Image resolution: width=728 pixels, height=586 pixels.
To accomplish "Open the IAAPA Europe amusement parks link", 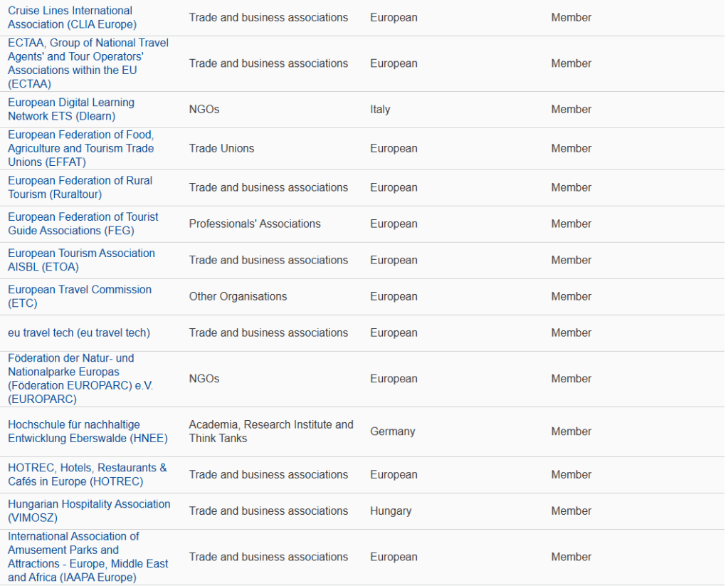I will point(88,556).
